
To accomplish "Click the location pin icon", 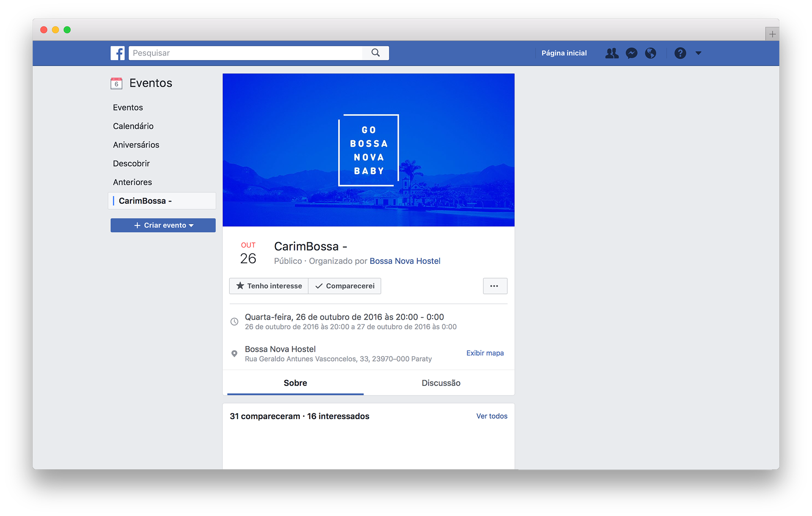I will point(234,354).
